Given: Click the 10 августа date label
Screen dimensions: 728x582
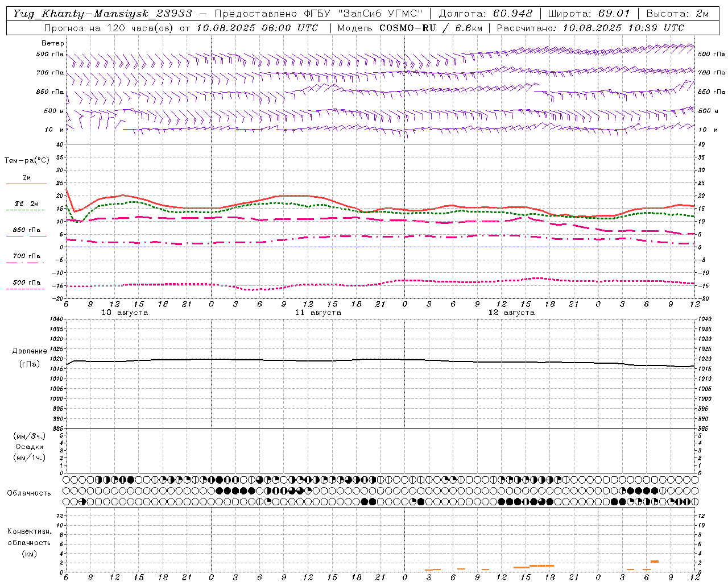Looking at the screenshot, I should coord(125,313).
